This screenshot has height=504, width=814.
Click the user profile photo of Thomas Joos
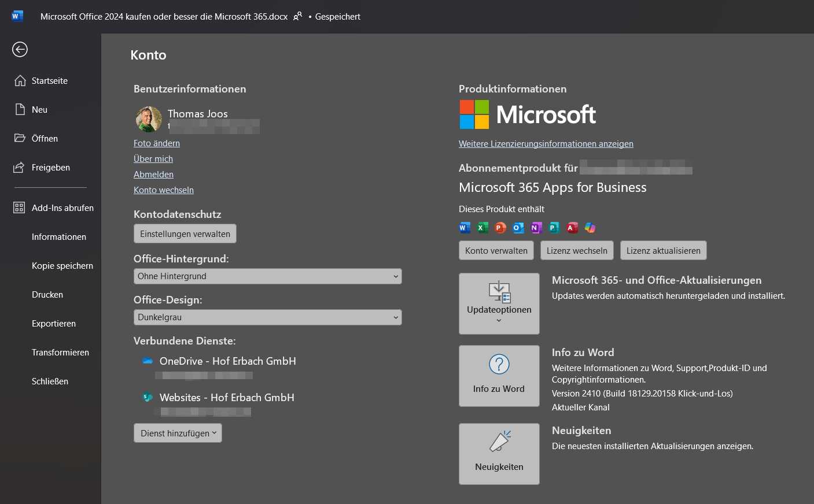click(149, 118)
